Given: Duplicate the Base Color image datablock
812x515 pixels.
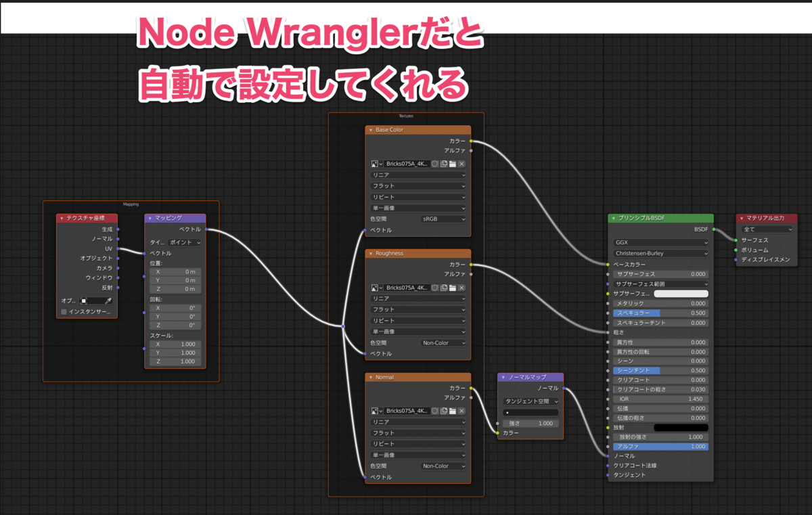Looking at the screenshot, I should coord(445,163).
